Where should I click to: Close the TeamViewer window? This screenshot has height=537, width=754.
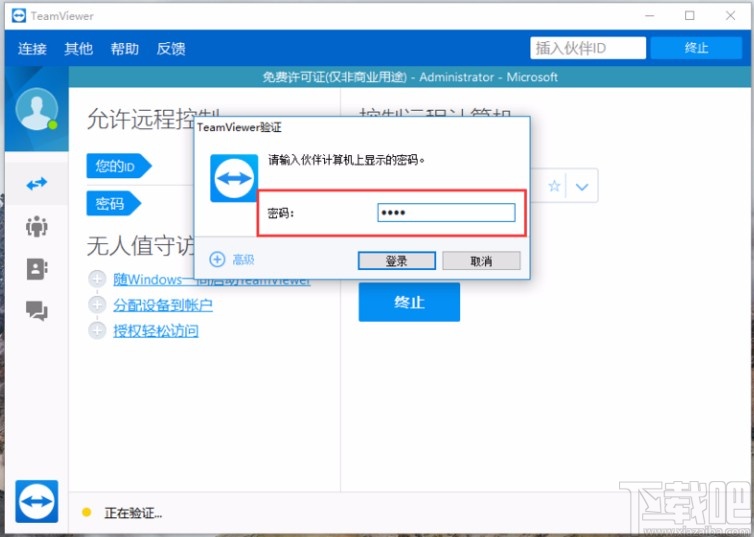pyautogui.click(x=730, y=16)
